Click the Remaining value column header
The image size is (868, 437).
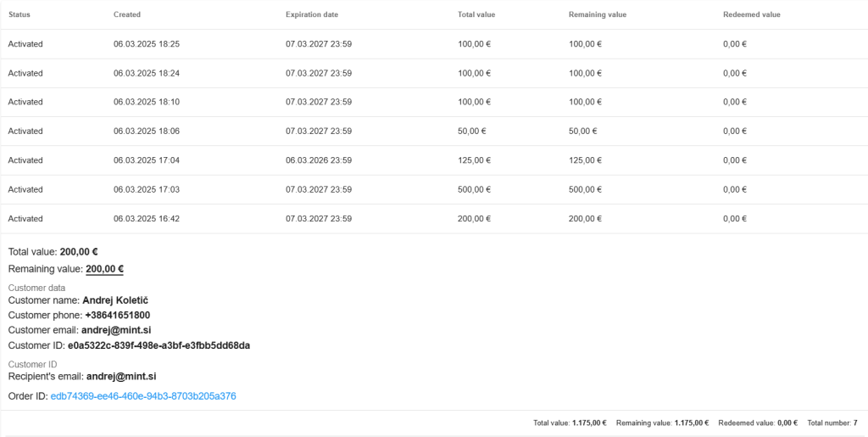tap(598, 15)
